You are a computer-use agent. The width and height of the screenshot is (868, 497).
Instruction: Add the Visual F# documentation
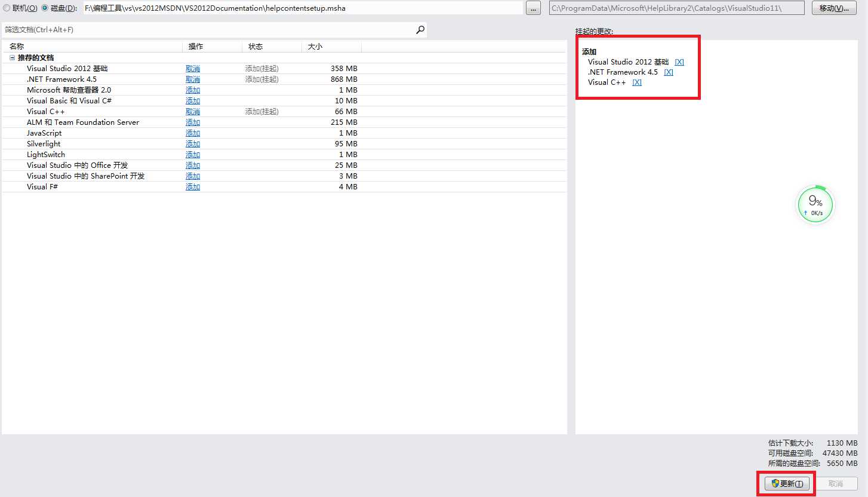coord(193,187)
